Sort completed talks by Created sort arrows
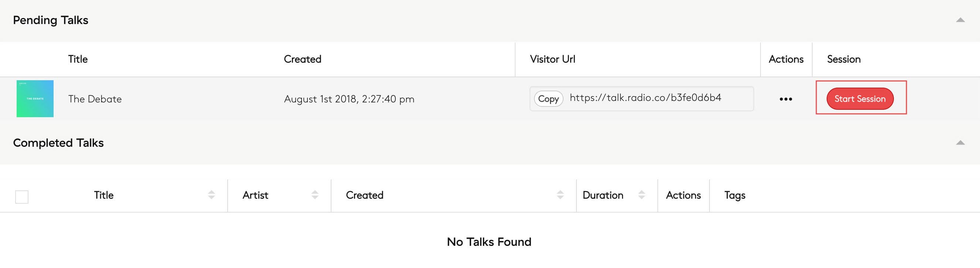The height and width of the screenshot is (268, 980). [560, 195]
